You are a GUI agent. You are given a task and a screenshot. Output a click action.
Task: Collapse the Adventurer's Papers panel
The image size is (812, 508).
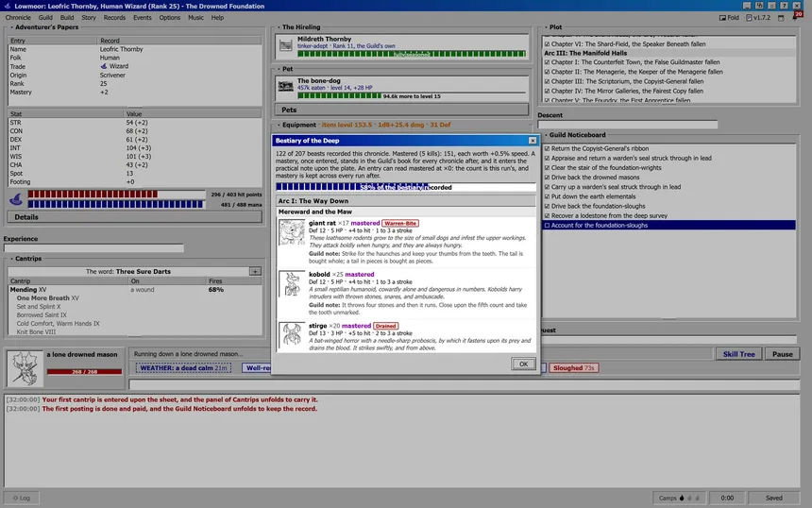pos(11,27)
